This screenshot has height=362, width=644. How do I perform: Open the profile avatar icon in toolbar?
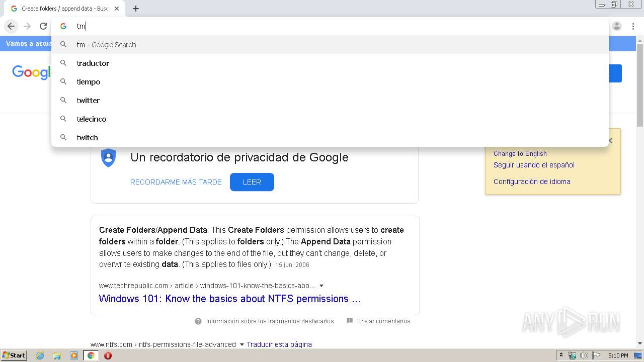[617, 26]
